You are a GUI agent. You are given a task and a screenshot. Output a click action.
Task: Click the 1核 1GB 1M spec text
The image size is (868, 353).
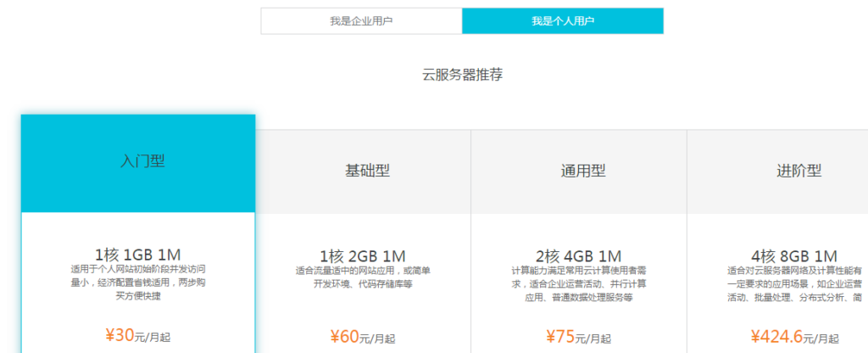click(138, 255)
